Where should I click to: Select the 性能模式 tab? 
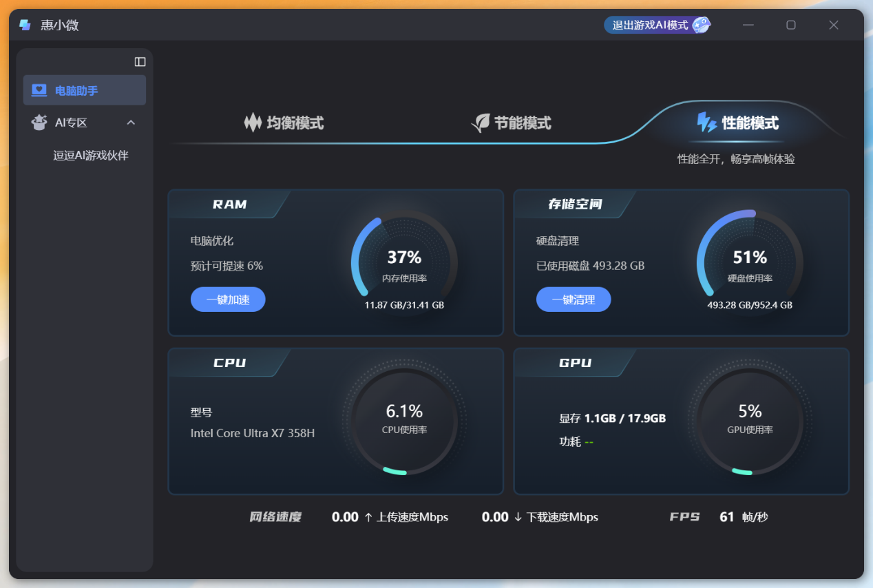(x=737, y=123)
